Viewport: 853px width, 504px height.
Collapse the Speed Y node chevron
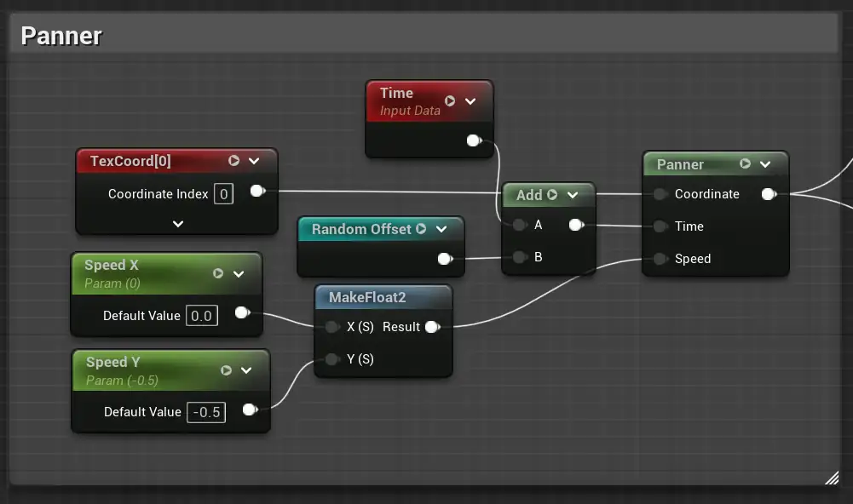click(x=246, y=371)
